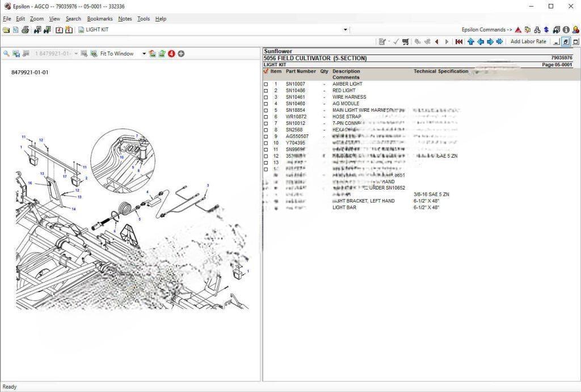Screen dimensions: 581x392
Task: Click the gray info circle icon
Action: coord(566,30)
